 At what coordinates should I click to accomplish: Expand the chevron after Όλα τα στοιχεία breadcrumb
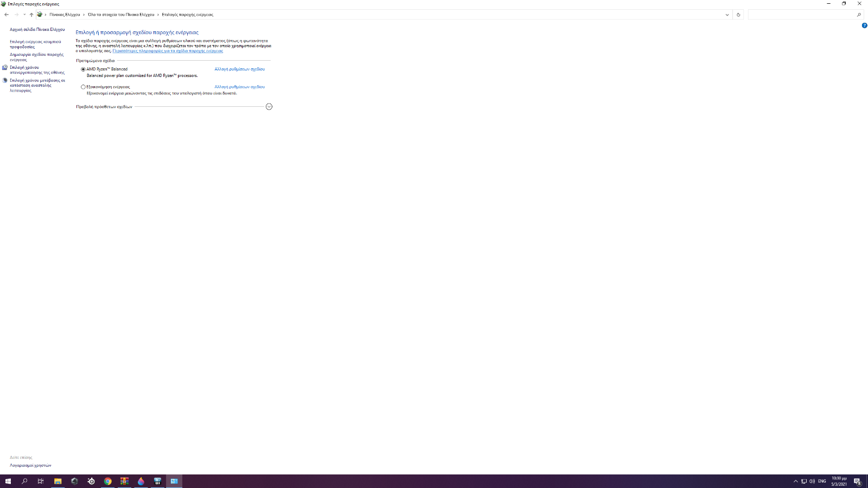[x=158, y=15]
